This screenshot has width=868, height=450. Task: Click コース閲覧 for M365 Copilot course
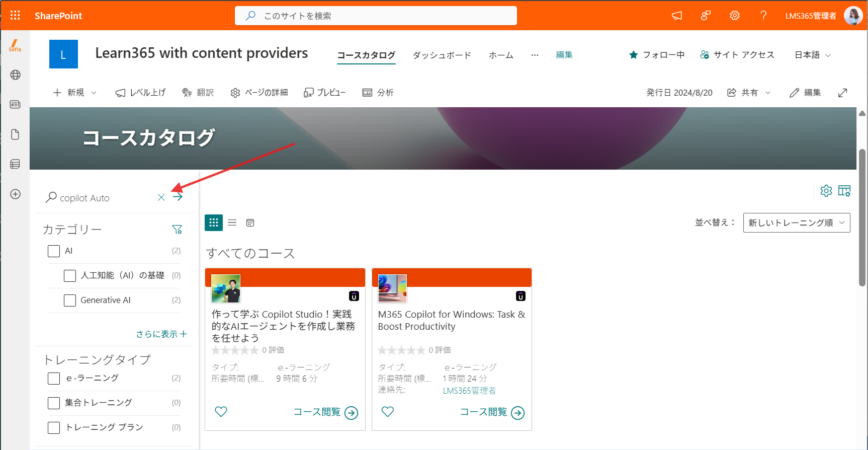[492, 412]
